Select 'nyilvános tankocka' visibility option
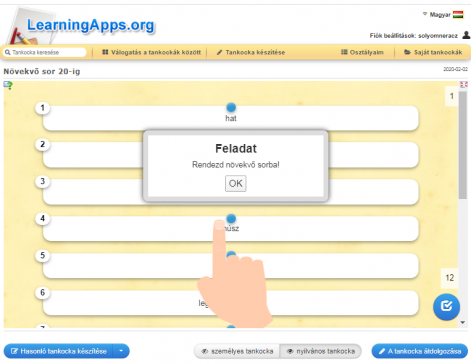This screenshot has height=364, width=471. (x=321, y=351)
